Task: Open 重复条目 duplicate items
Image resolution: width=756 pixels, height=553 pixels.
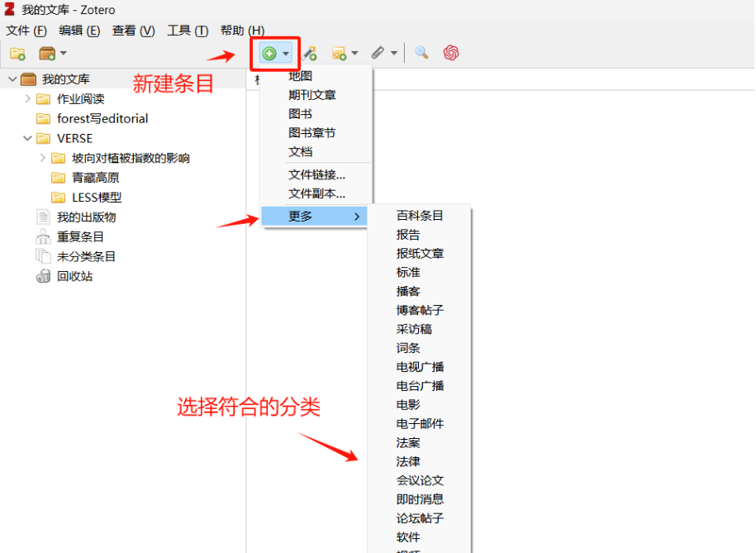Action: click(80, 237)
